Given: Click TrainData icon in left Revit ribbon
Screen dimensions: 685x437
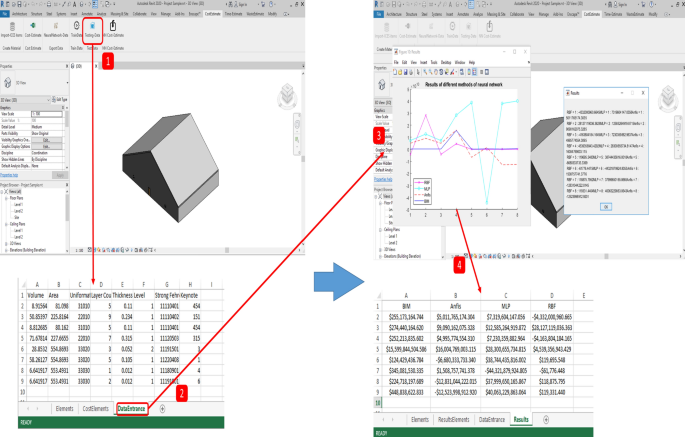Looking at the screenshot, I should click(x=76, y=26).
